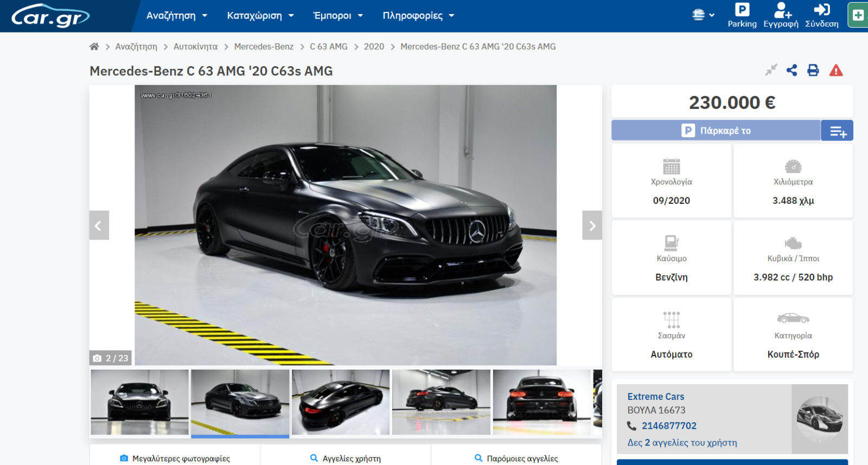Click the Βενζίνη fuel value

tap(672, 277)
